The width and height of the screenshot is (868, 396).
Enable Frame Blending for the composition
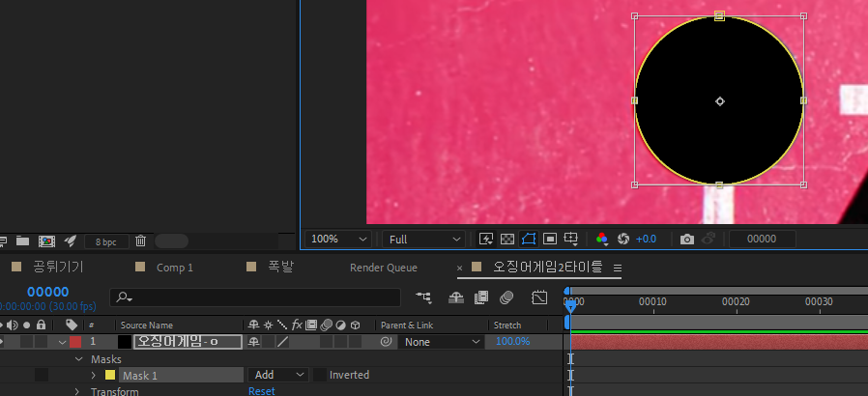(481, 297)
